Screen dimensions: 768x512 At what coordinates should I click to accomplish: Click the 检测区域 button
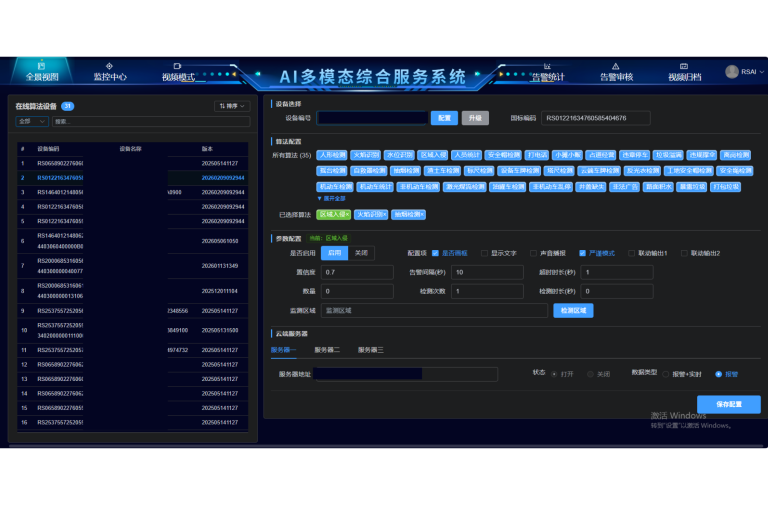coord(573,310)
